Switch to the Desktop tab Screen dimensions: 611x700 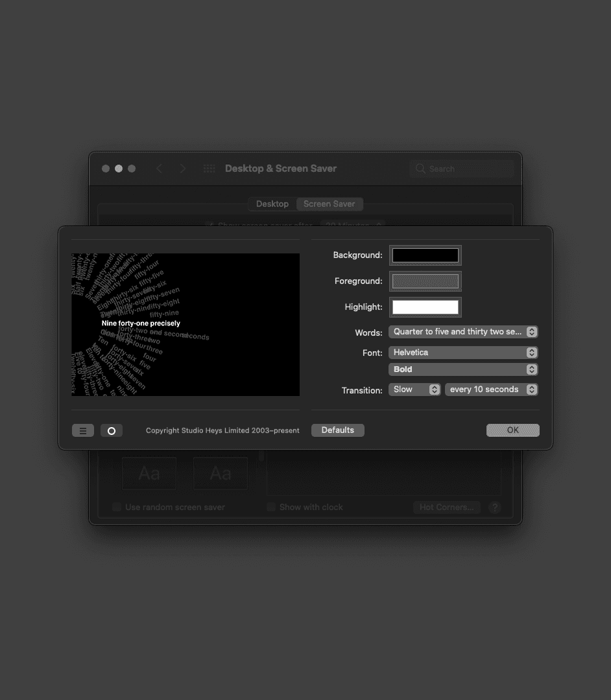click(272, 204)
